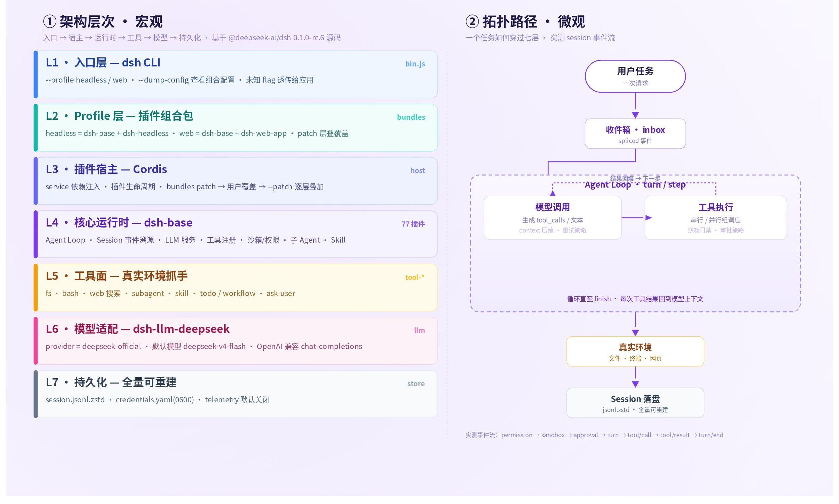Click the --profile headless / web description line
This screenshot has height=504, width=839.
[179, 80]
